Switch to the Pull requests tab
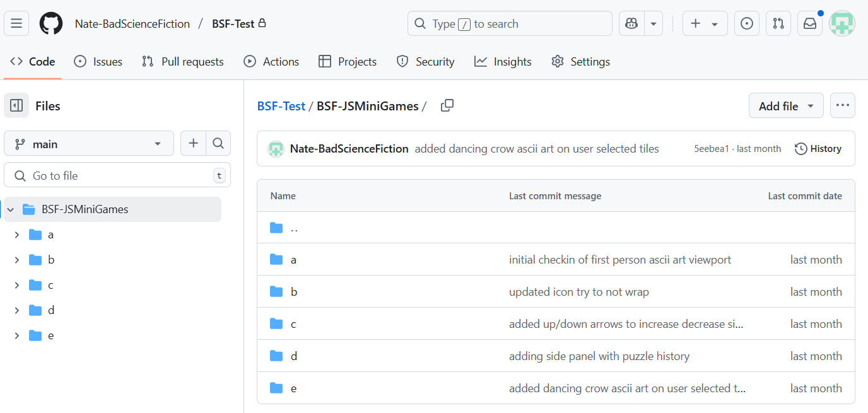 coord(183,61)
